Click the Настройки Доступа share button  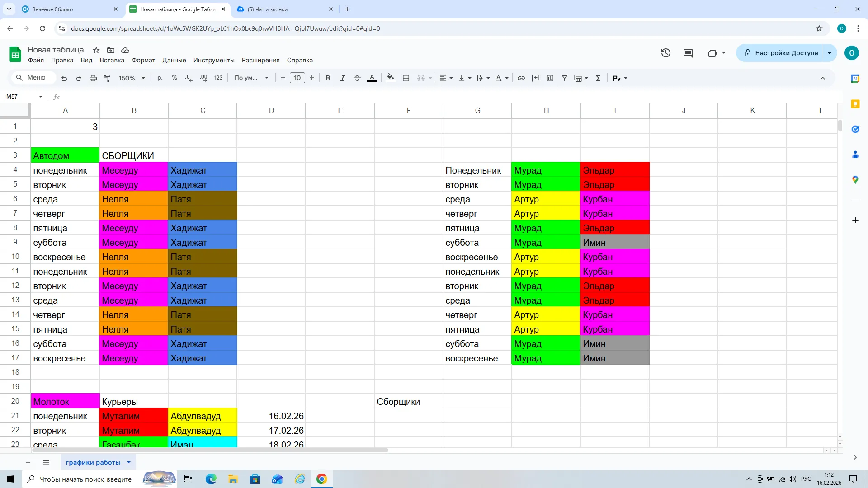click(780, 53)
